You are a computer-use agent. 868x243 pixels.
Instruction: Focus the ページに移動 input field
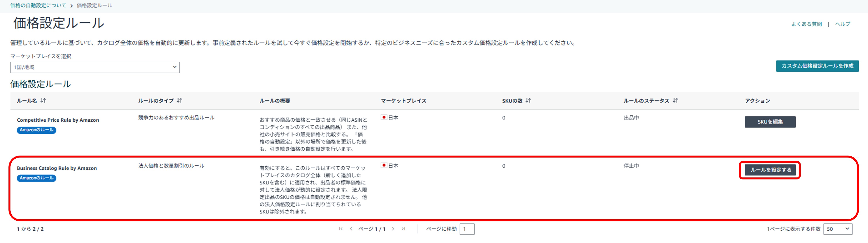pyautogui.click(x=467, y=229)
